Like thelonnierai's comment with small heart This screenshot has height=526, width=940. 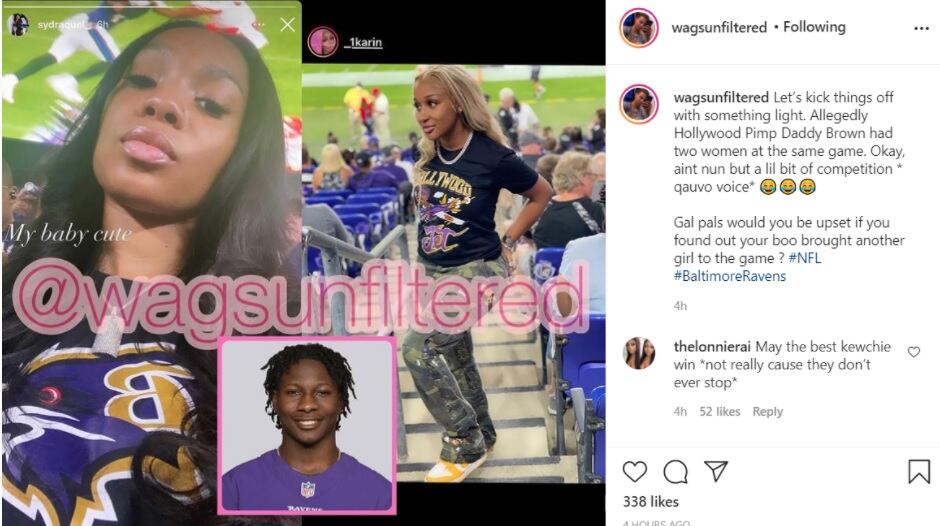click(914, 352)
